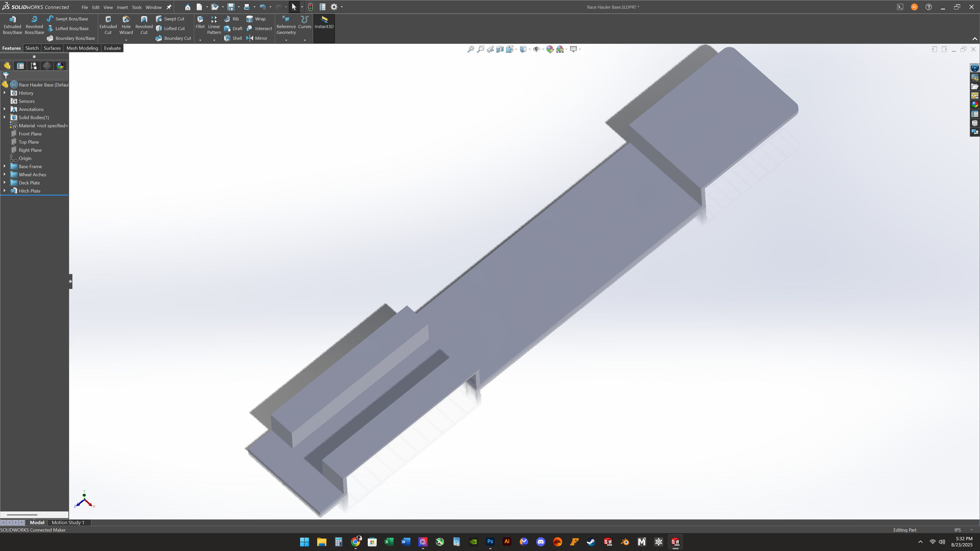Open the FeatureManager Design Tree tab

pyautogui.click(x=7, y=66)
